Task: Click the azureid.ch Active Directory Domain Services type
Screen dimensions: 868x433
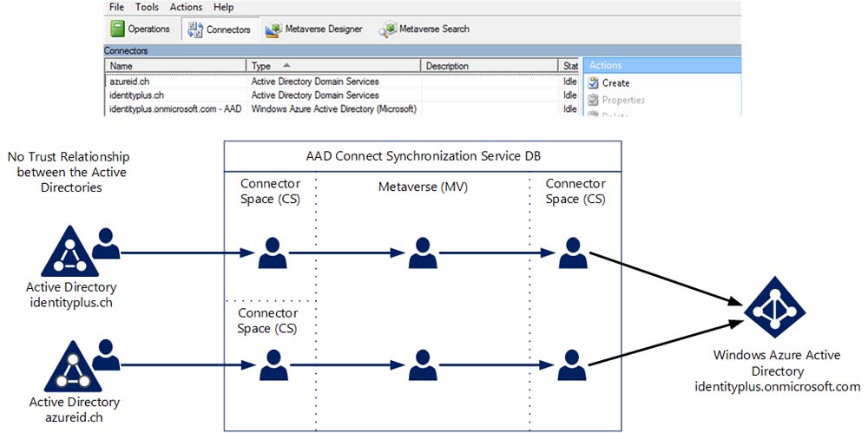Action: tap(315, 82)
